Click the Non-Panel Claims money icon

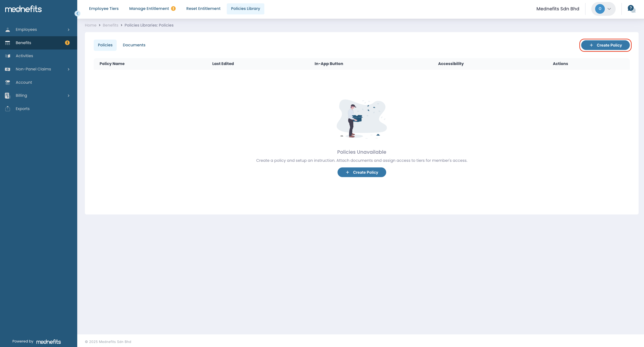click(8, 69)
